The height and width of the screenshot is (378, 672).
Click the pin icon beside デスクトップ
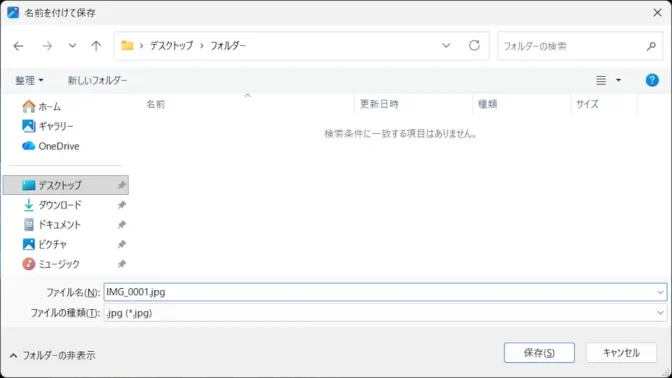coord(122,185)
